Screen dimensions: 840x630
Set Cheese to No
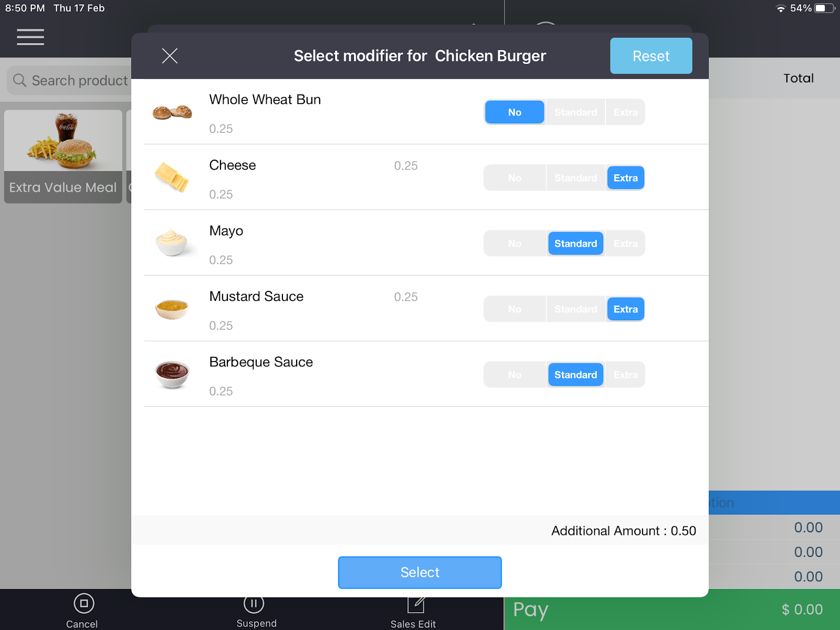click(x=514, y=178)
